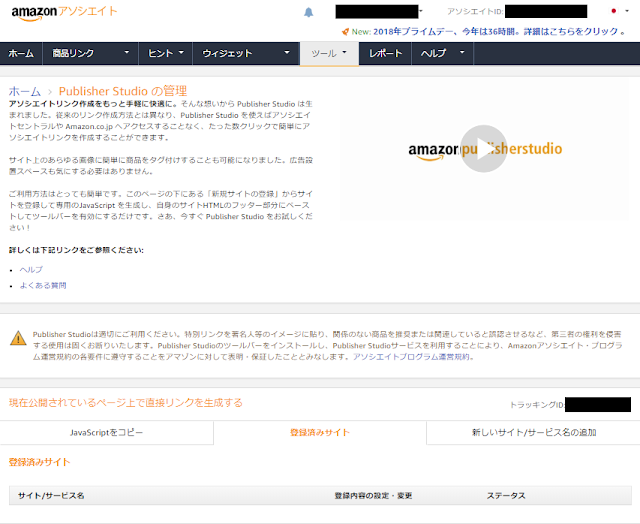Screen dimensions: 640x524
Task: Open the Amazon アソシエイト logo home
Action: pyautogui.click(x=64, y=13)
